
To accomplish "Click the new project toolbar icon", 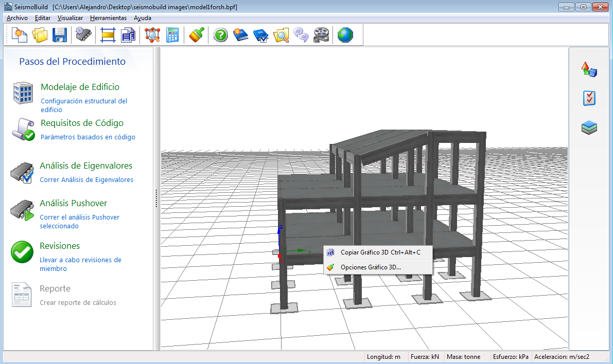I will 20,35.
